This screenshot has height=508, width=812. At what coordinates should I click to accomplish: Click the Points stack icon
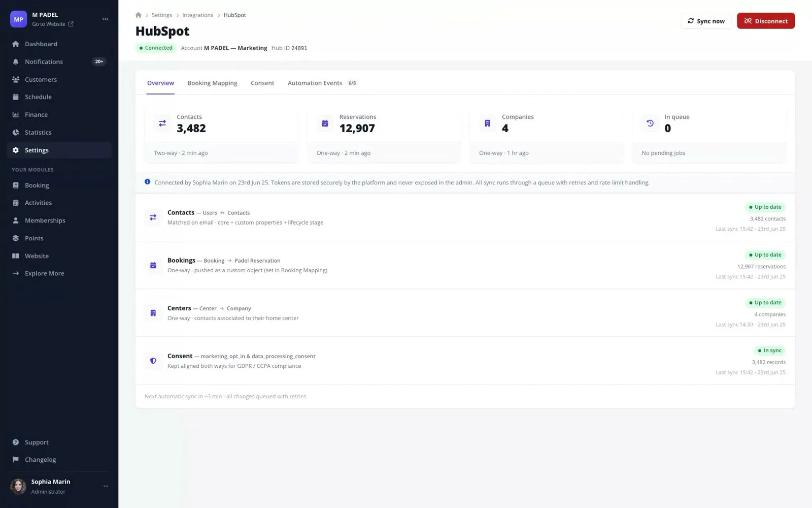[x=16, y=238]
